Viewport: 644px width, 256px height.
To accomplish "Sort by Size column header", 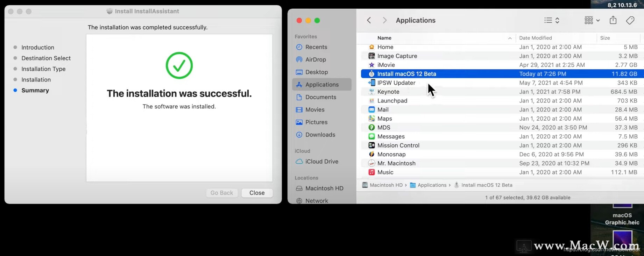I will (x=605, y=38).
